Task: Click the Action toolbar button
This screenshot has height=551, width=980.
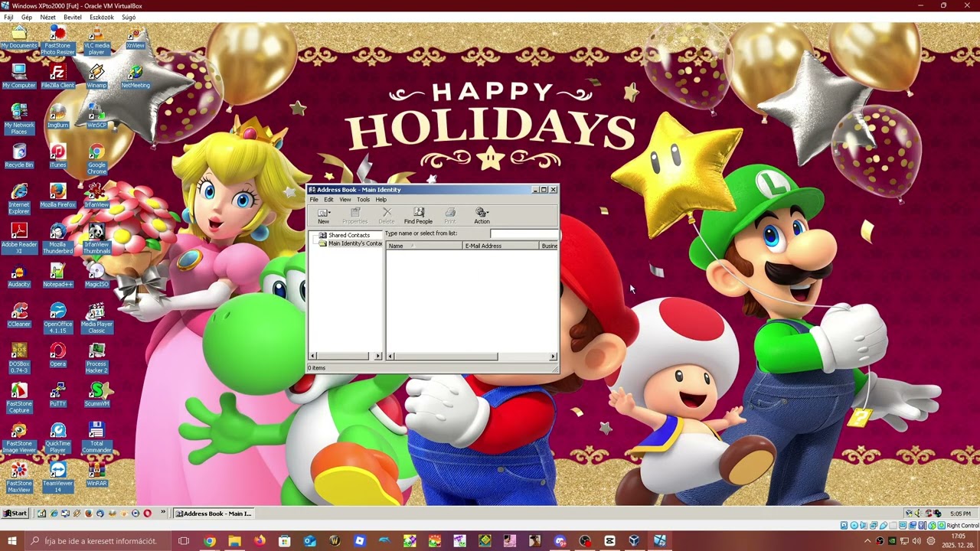Action: point(482,216)
